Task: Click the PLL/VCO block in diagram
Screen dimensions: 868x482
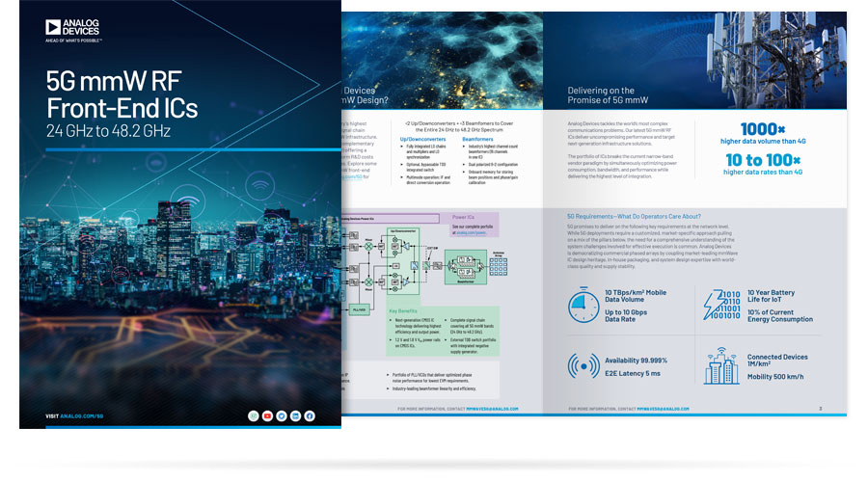Action: pos(360,309)
